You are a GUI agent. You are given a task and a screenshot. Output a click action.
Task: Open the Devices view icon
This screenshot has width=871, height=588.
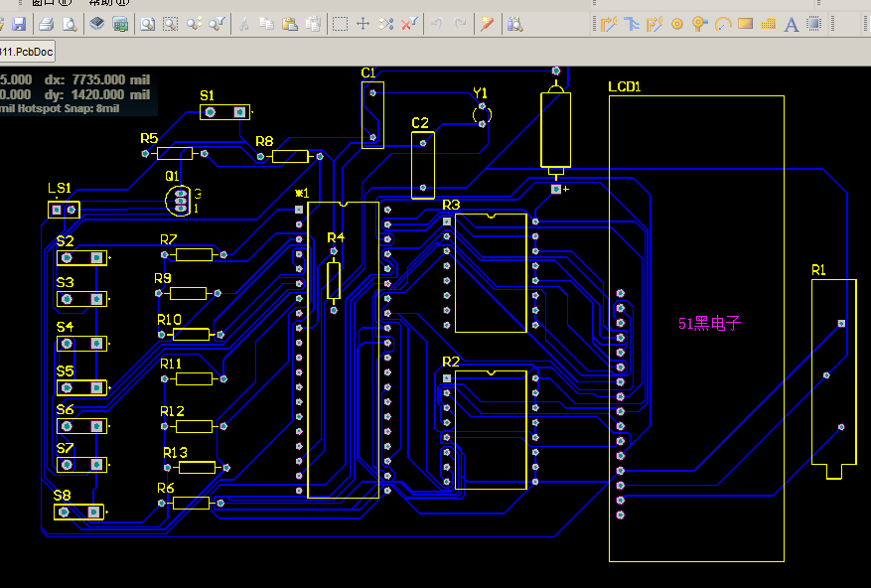pyautogui.click(x=97, y=24)
